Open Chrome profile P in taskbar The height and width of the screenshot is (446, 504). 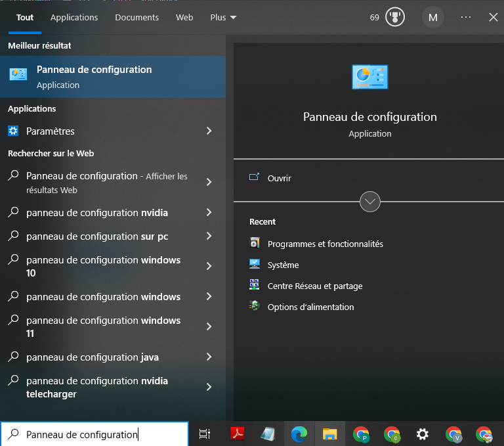(x=361, y=434)
